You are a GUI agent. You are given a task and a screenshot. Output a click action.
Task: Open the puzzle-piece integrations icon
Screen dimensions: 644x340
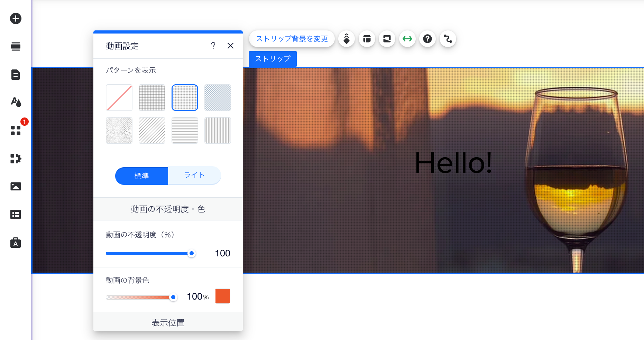16,159
